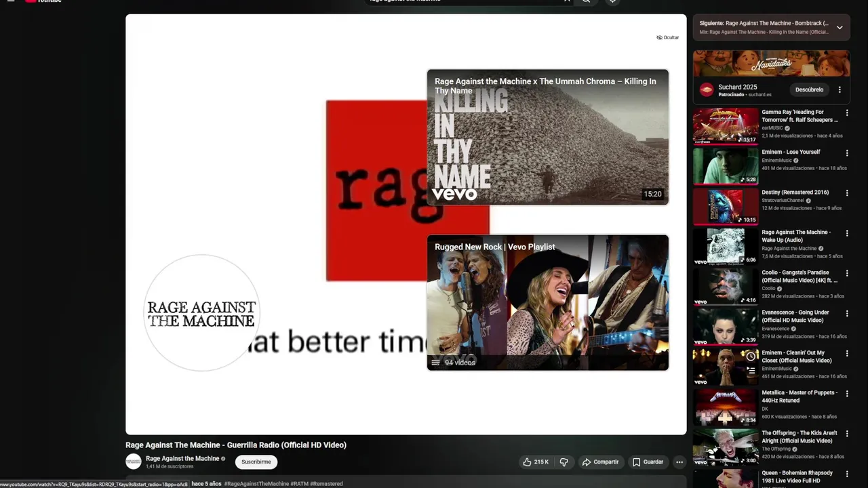The height and width of the screenshot is (488, 868).
Task: Open options for Metallica Master of Puppets
Action: pyautogui.click(x=846, y=393)
